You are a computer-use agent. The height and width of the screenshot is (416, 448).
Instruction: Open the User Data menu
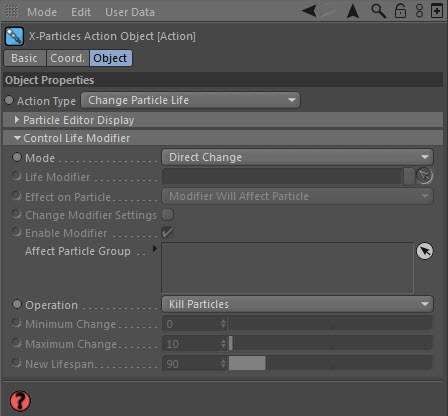pyautogui.click(x=130, y=12)
